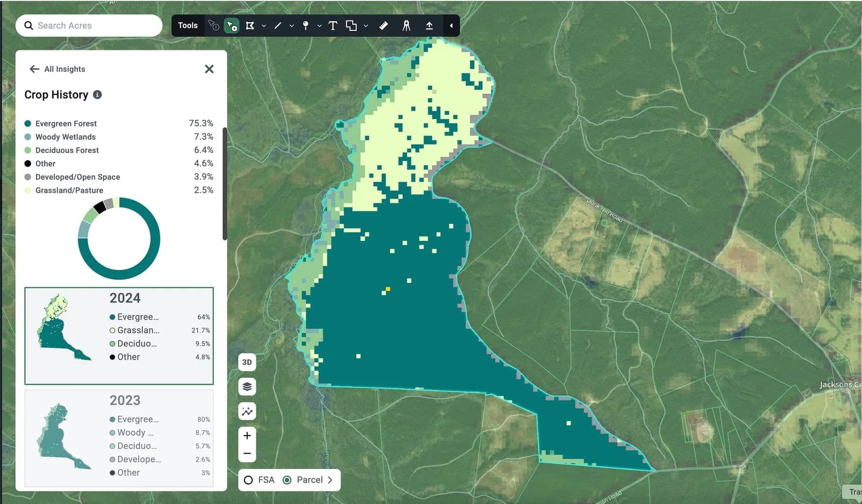
Task: Click the upload/export icon in toolbar
Action: point(429,26)
